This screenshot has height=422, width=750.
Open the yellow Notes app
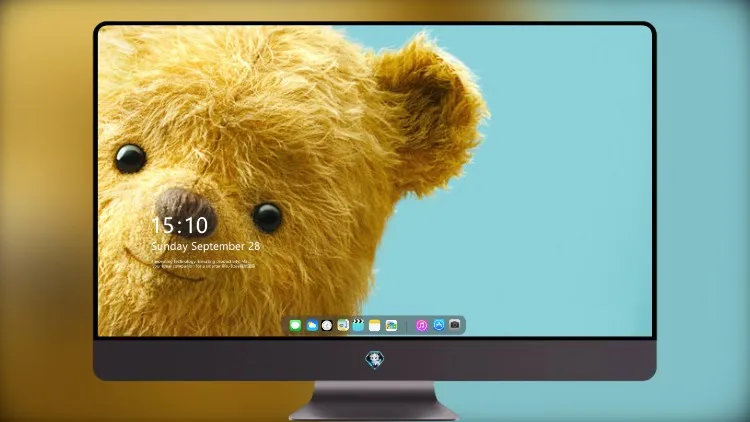point(375,326)
